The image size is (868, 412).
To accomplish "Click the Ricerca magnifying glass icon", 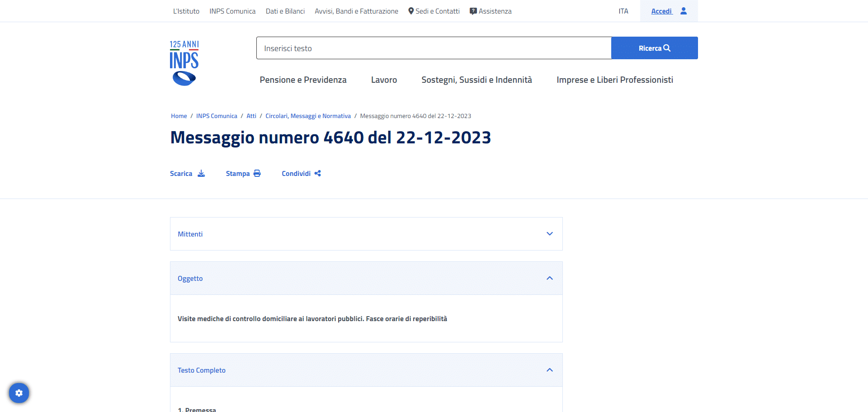I will 667,47.
